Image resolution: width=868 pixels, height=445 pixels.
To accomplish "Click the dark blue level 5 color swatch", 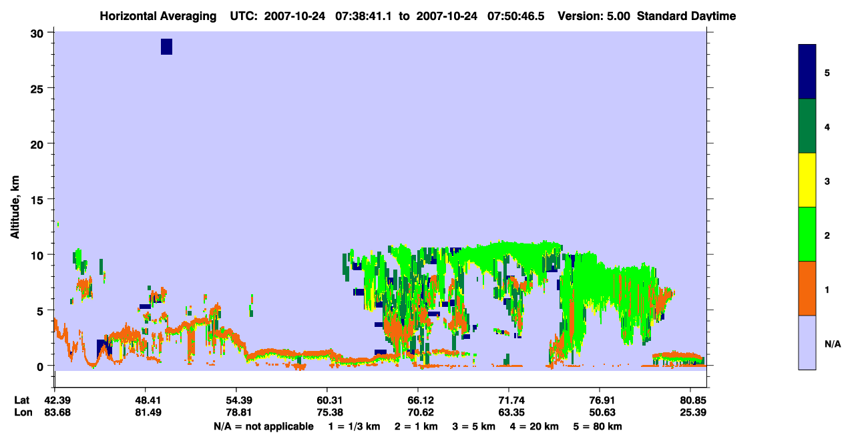I will (x=807, y=72).
